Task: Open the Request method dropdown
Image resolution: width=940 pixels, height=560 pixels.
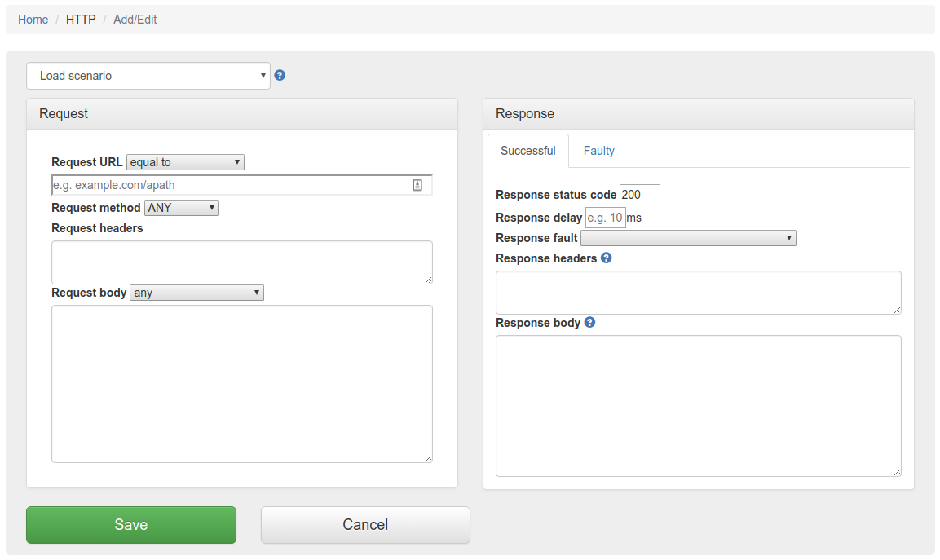Action: click(x=181, y=208)
